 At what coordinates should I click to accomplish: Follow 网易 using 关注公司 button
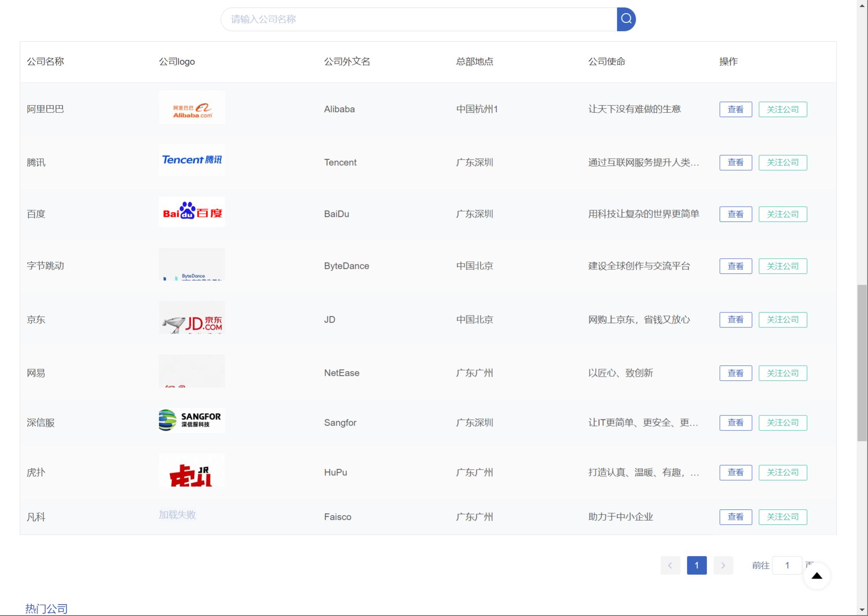pos(782,373)
